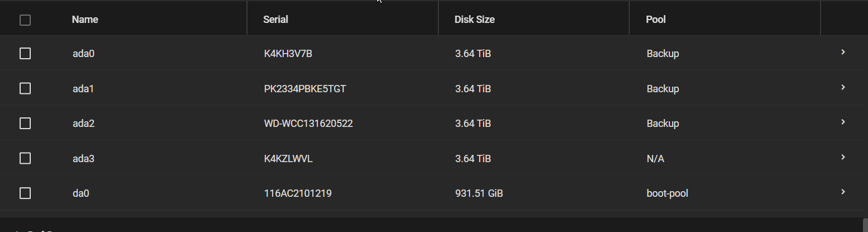Expand details chevron for ada1 row

tap(843, 87)
